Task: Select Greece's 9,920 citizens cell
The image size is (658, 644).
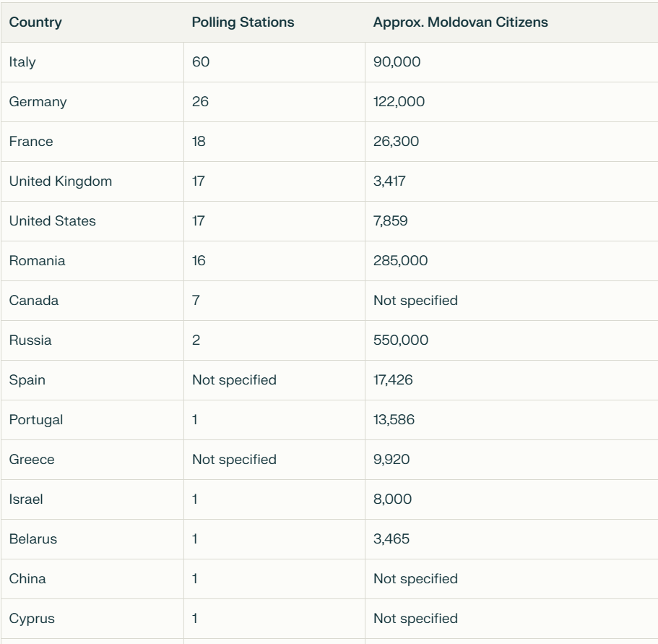Action: point(391,460)
